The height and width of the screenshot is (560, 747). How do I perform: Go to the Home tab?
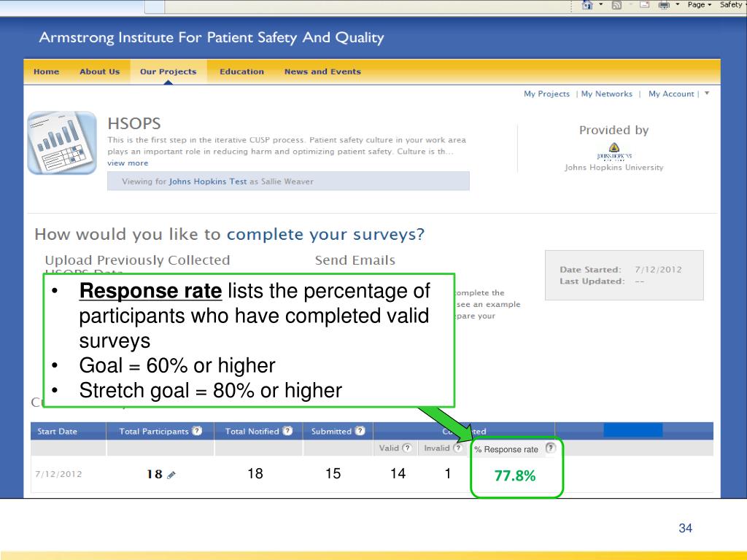(46, 71)
